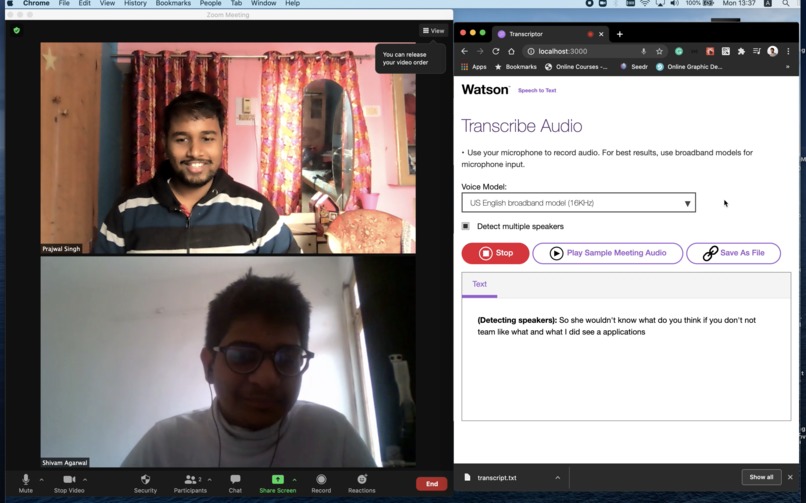Show more bookmarks overflow chevron

coord(787,67)
